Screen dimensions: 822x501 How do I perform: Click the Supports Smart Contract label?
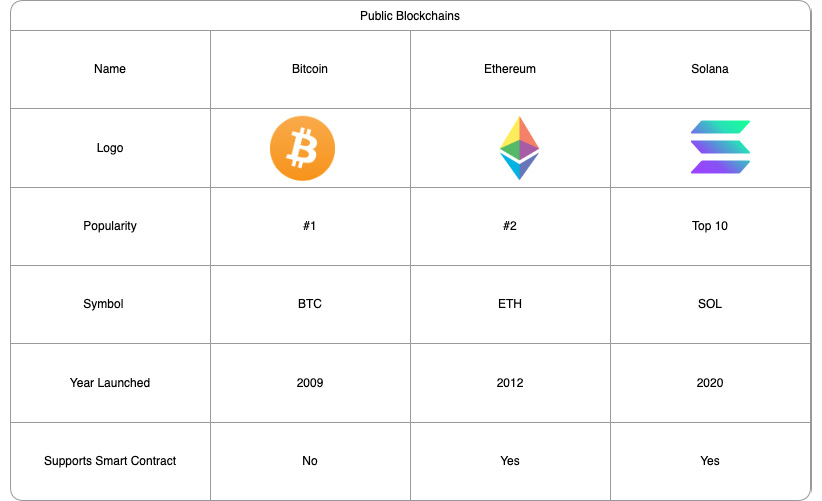[110, 461]
